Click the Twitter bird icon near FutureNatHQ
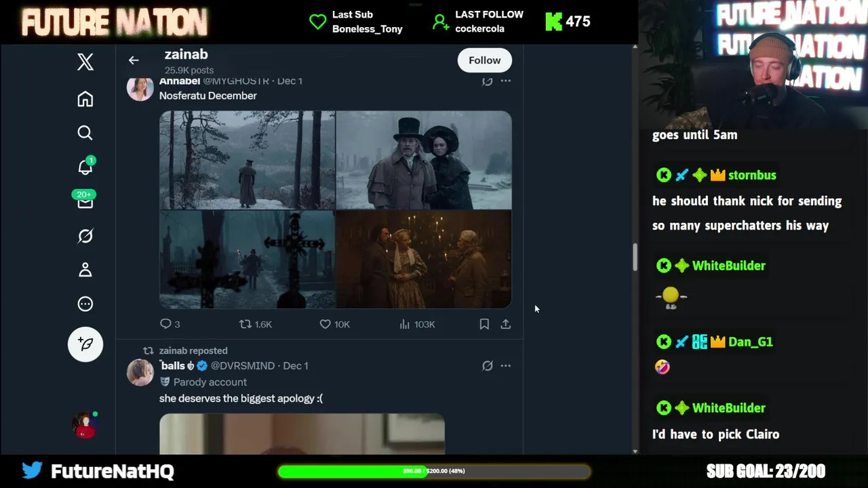Image resolution: width=868 pixels, height=488 pixels. 32,470
